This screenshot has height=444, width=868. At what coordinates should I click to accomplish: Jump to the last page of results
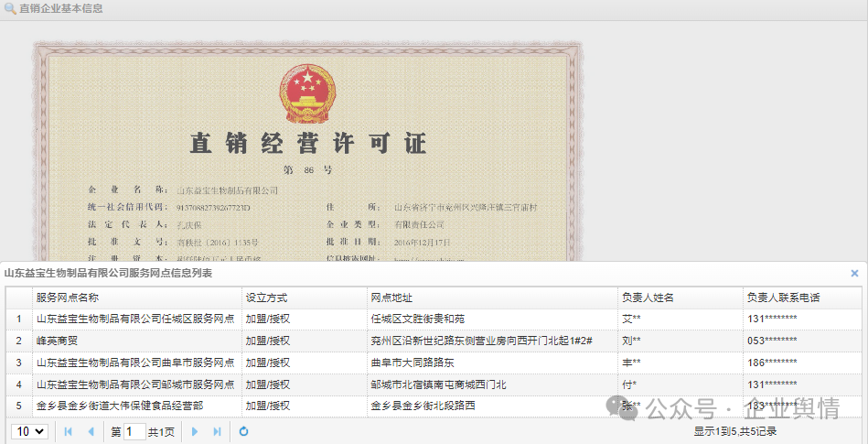point(217,431)
